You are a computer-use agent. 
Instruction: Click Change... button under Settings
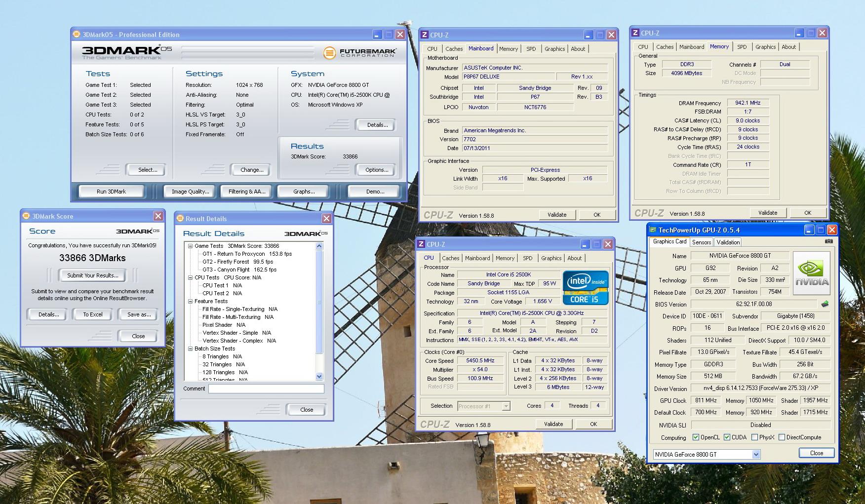coord(252,170)
